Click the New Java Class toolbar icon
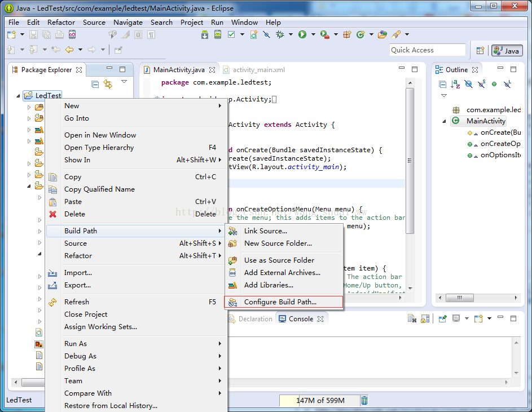532x412 pixels. point(360,34)
